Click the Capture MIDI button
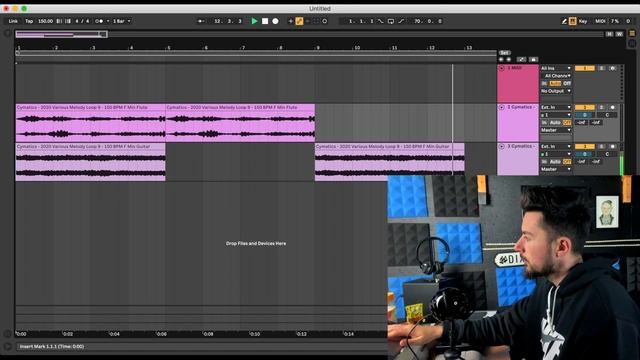This screenshot has width=640, height=360. (x=316, y=21)
